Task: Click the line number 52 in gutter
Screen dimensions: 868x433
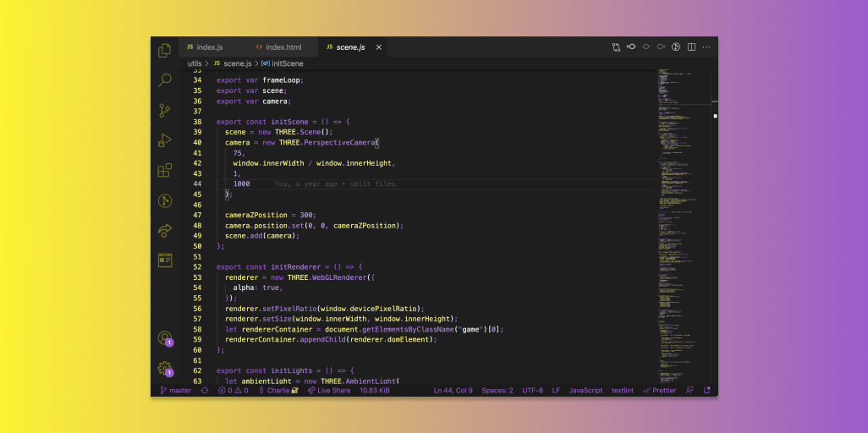Action: tap(197, 267)
